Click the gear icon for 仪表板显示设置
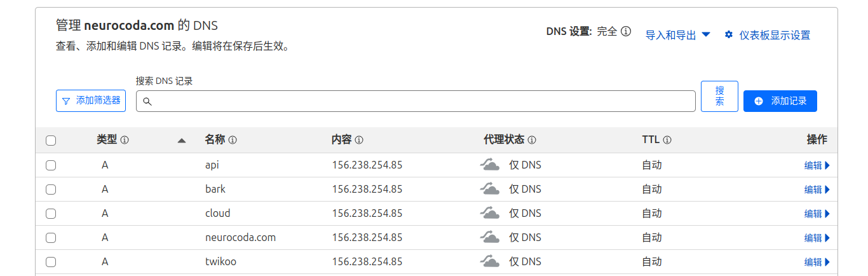 tap(729, 35)
